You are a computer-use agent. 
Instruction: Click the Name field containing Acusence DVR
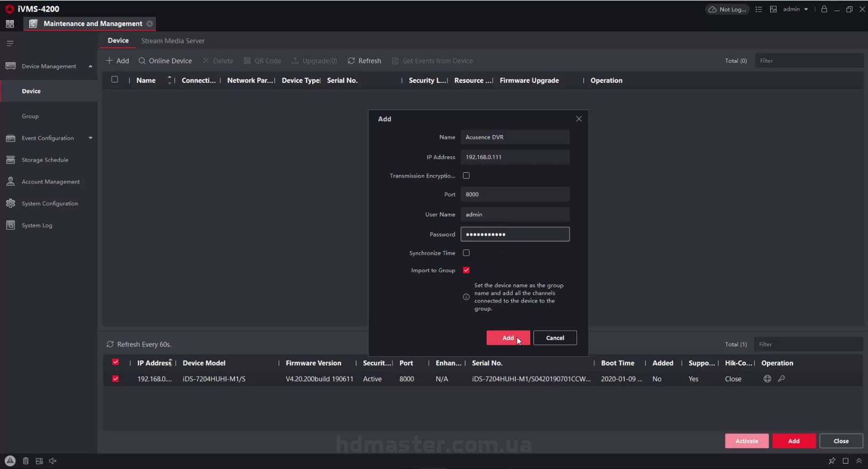point(515,137)
